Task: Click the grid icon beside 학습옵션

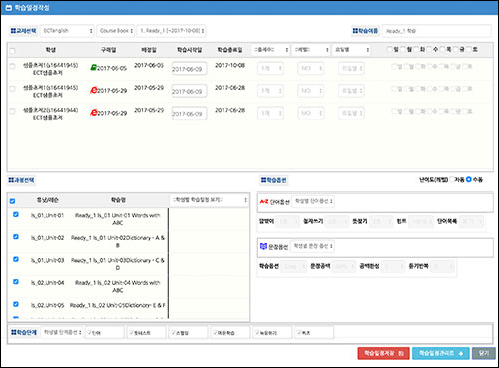Action: 264,180
